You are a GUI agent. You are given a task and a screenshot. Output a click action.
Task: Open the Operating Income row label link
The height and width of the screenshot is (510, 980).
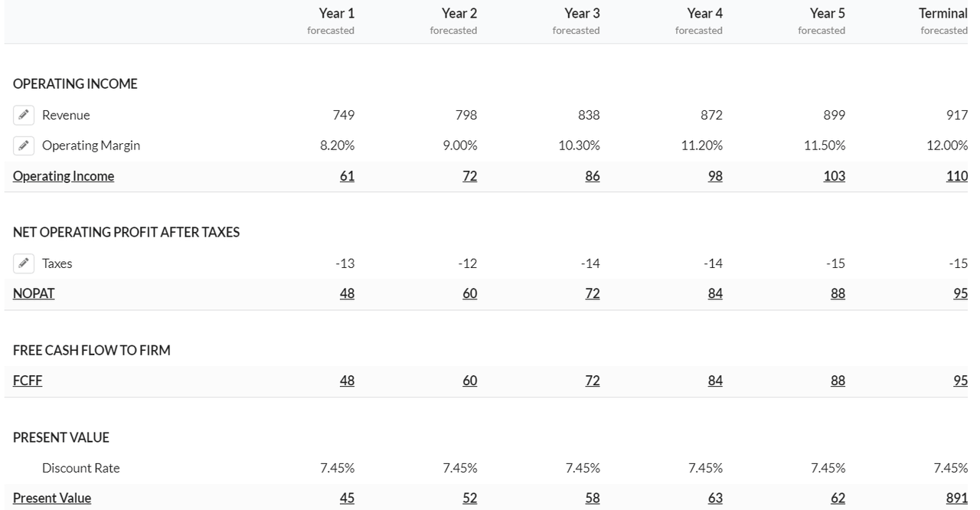64,176
